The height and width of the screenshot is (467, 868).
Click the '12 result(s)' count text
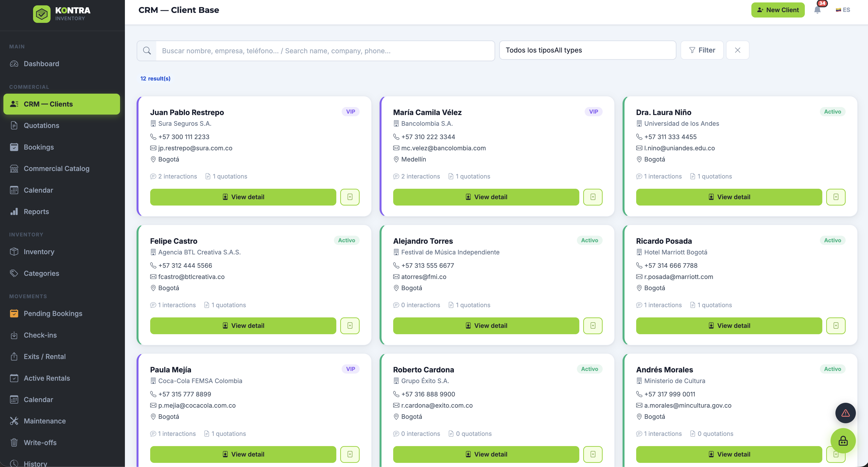coord(155,79)
